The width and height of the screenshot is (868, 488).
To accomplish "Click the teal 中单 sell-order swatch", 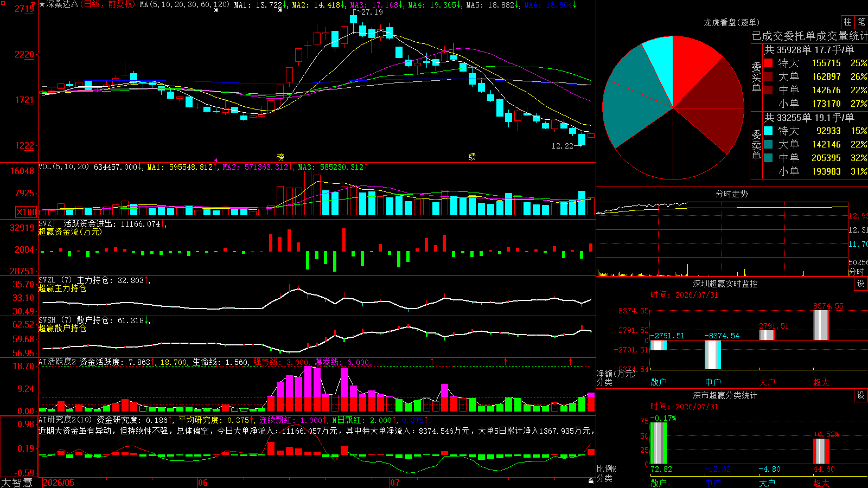I will point(768,158).
